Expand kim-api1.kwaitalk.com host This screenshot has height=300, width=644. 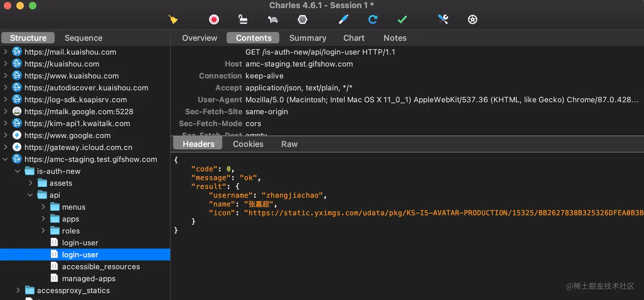pos(5,124)
